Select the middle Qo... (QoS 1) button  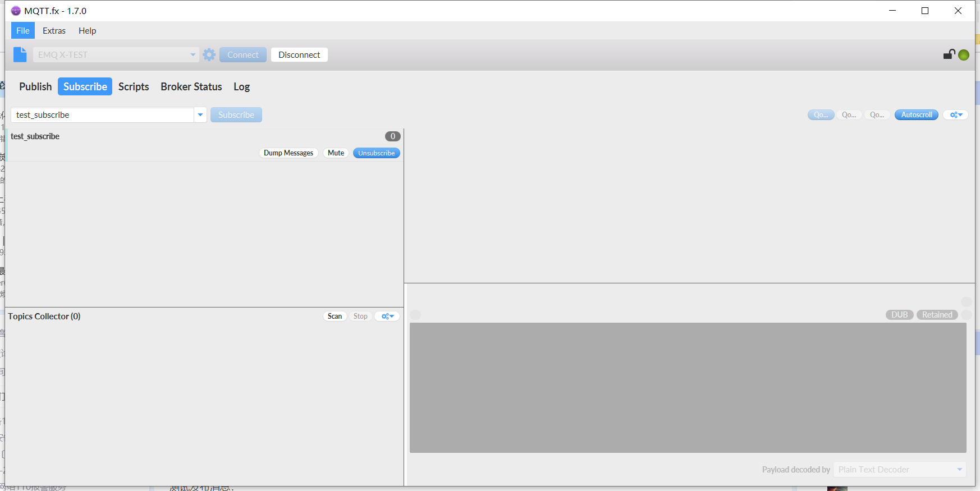coord(849,115)
